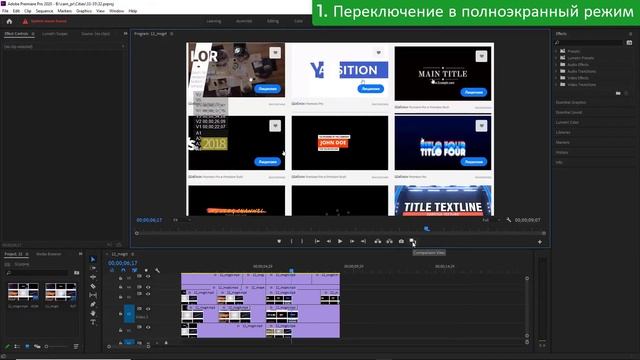This screenshot has height=360, width=640.
Task: Switch to the Assembly workspace
Action: pos(244,21)
